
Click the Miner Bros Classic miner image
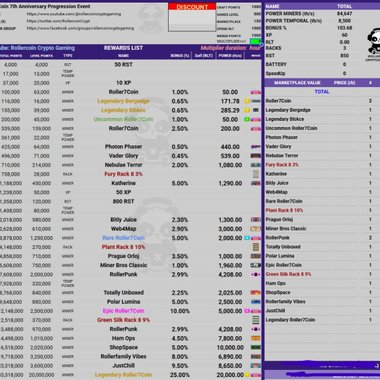(x=256, y=265)
